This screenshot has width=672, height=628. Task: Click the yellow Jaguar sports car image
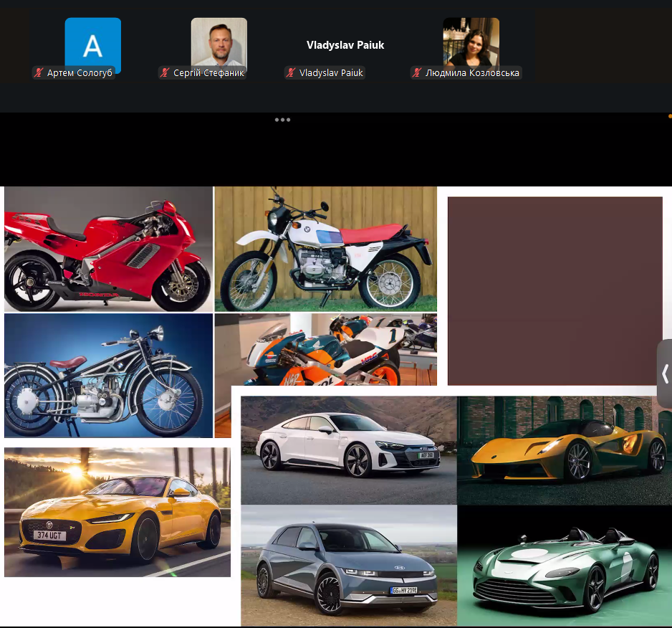[x=117, y=512]
